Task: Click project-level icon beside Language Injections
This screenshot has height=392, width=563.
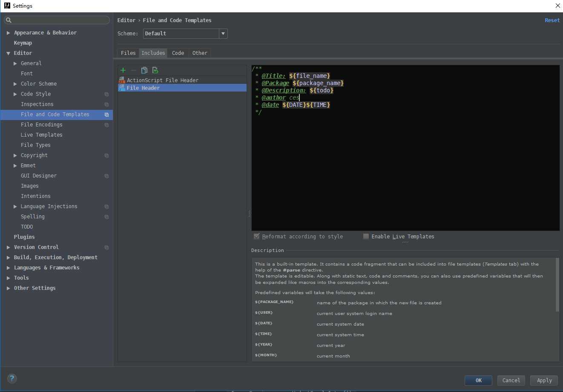Action: (x=106, y=206)
